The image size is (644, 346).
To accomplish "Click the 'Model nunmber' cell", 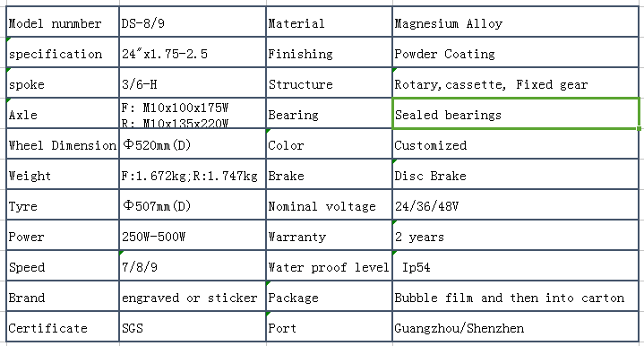I will click(63, 22).
